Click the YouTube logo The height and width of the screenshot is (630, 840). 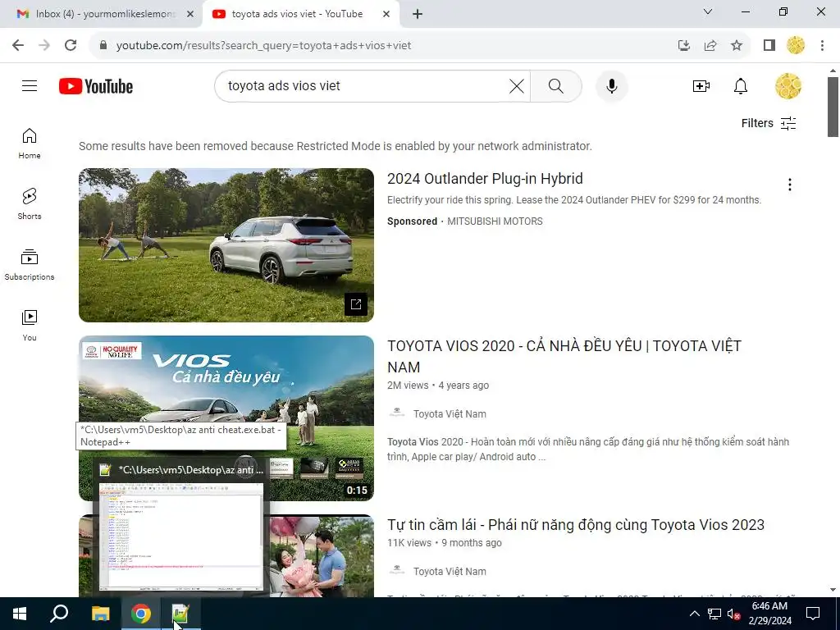(x=96, y=86)
